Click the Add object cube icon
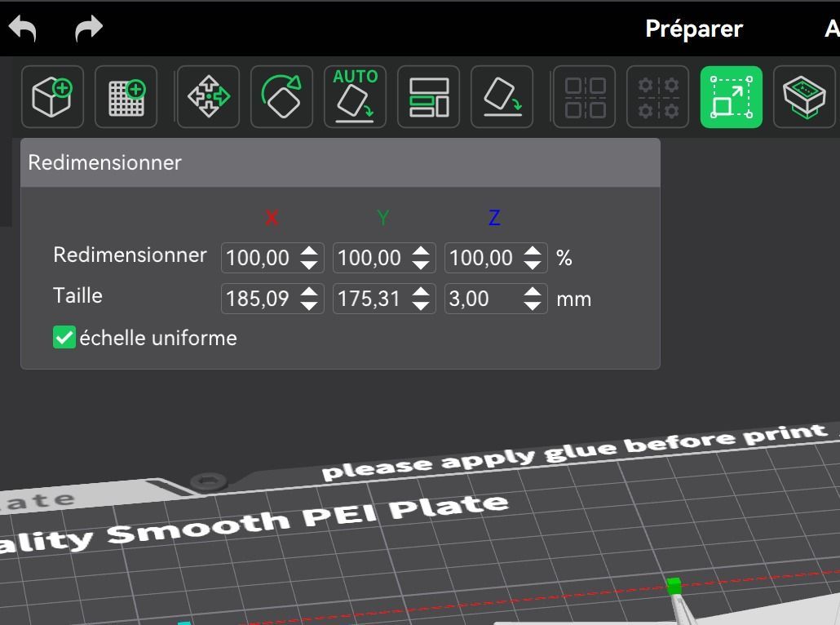This screenshot has height=625, width=840. (x=52, y=97)
